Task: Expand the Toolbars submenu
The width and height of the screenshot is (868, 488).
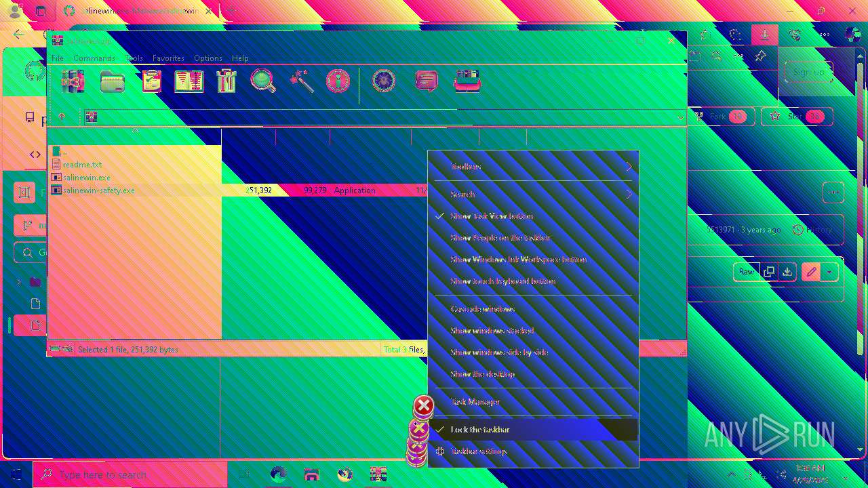Action: point(533,167)
